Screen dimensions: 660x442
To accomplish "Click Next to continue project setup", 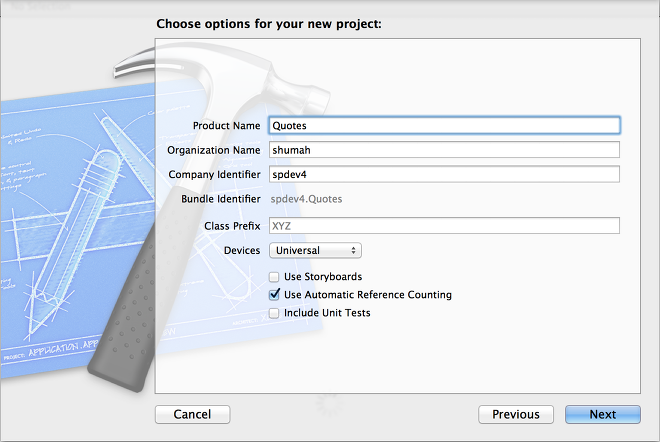I will point(603,415).
